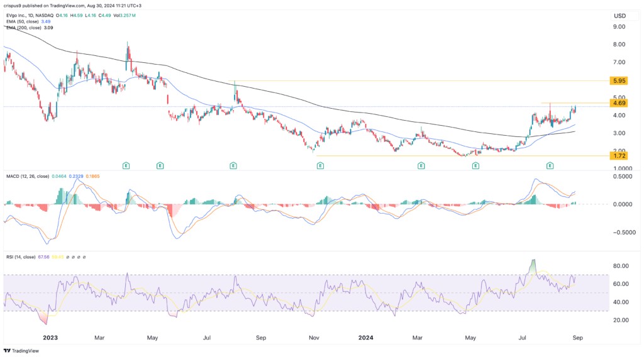Click the last earnings E marker near August 2024

[x=550, y=165]
